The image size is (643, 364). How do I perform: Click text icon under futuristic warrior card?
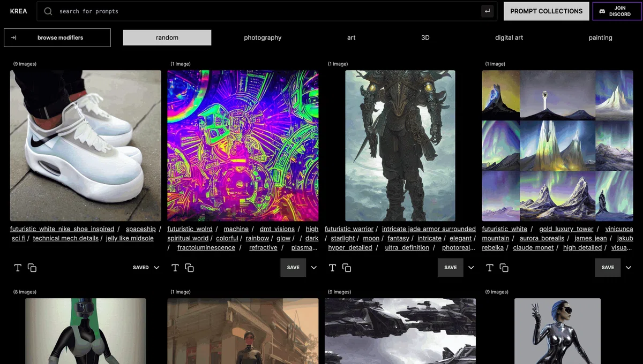click(x=332, y=268)
